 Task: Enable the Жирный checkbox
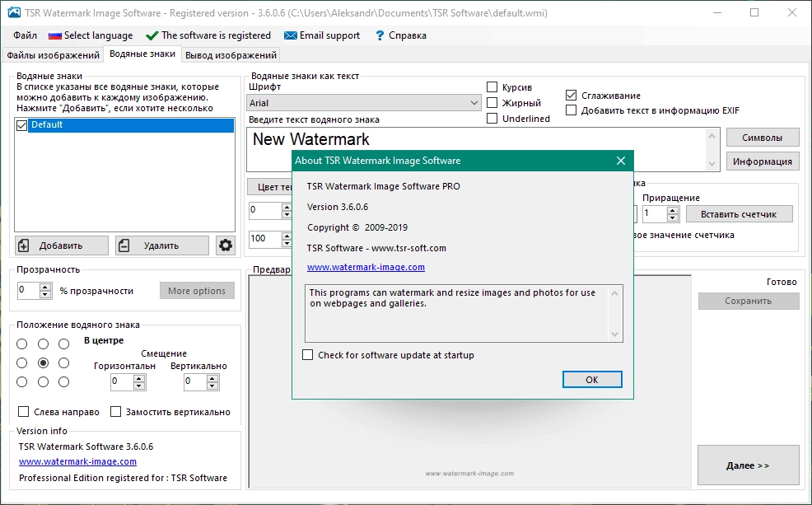[492, 102]
